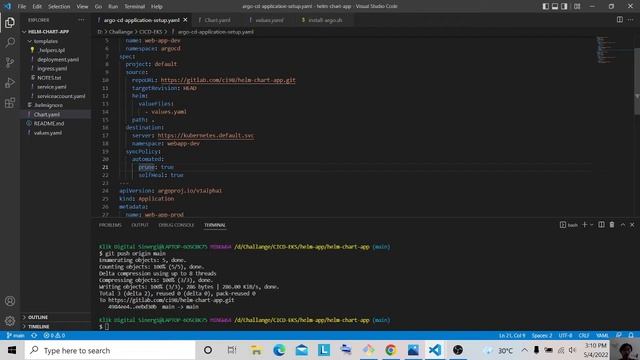Split the terminal panel
The height and width of the screenshot is (360, 640).
[x=601, y=225]
